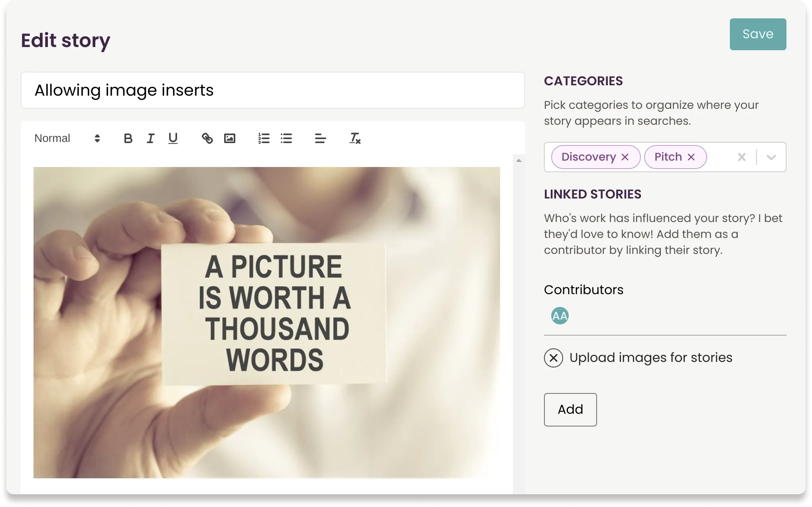Clear all selected categories

pyautogui.click(x=741, y=157)
